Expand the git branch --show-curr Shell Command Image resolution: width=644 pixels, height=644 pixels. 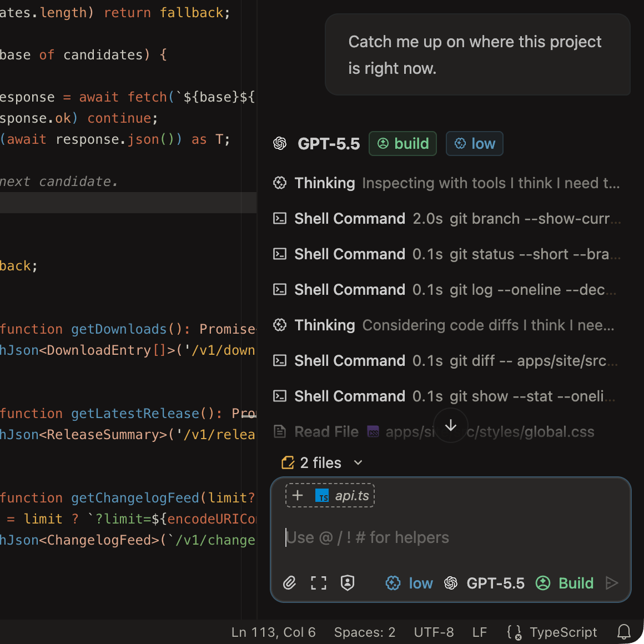(447, 219)
